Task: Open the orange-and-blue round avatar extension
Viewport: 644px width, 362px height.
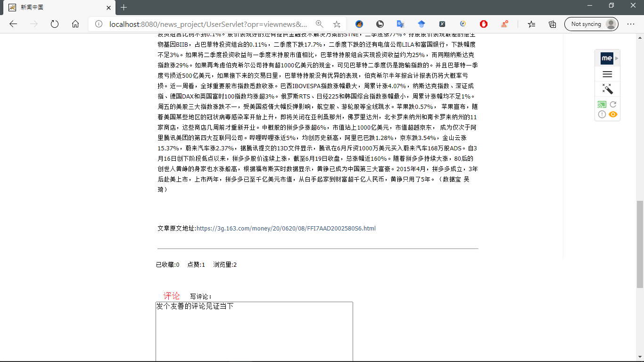Action: coord(359,24)
